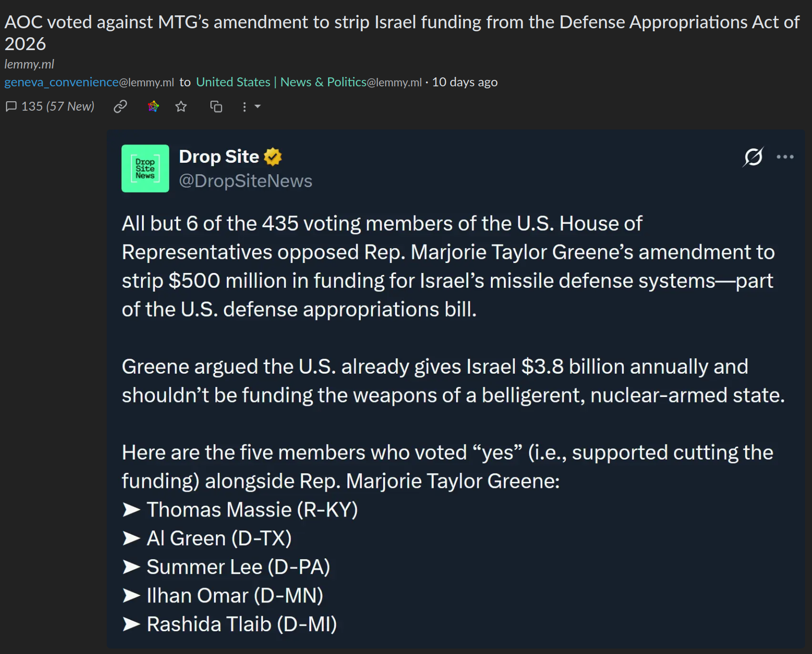Visit the geneva_convenience user profile

pyautogui.click(x=89, y=82)
